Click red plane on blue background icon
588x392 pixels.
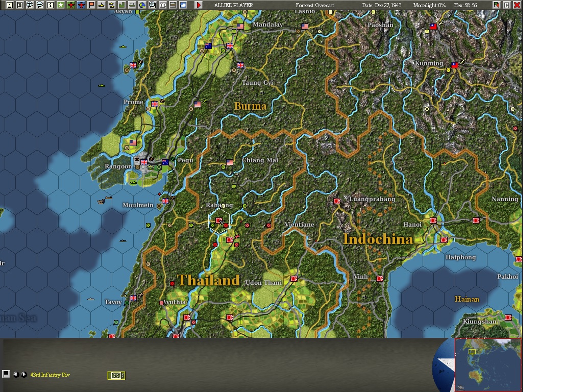point(81,5)
